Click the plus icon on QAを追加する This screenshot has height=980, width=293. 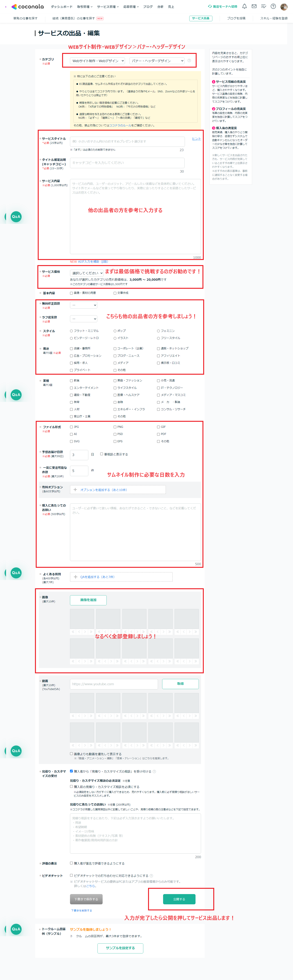tap(75, 577)
